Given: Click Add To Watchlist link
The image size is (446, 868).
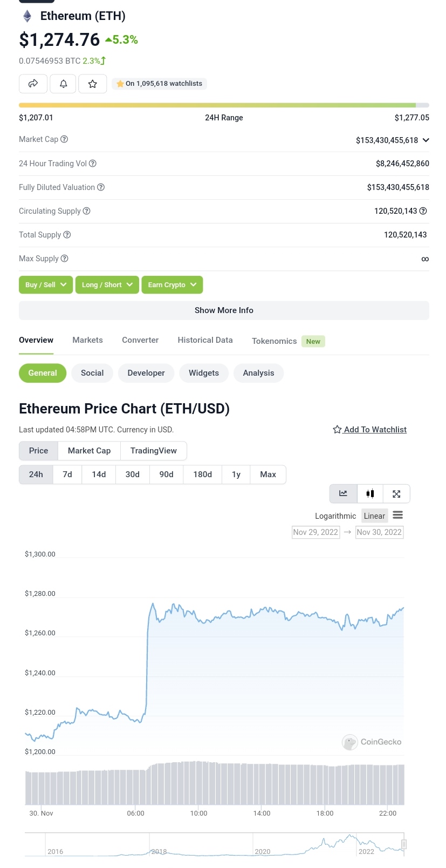Looking at the screenshot, I should tap(370, 430).
